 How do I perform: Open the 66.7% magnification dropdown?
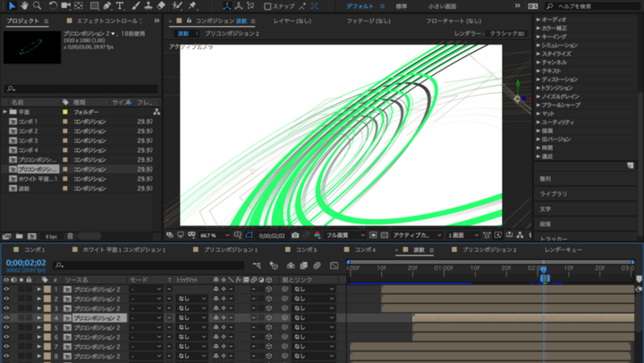[x=214, y=235]
